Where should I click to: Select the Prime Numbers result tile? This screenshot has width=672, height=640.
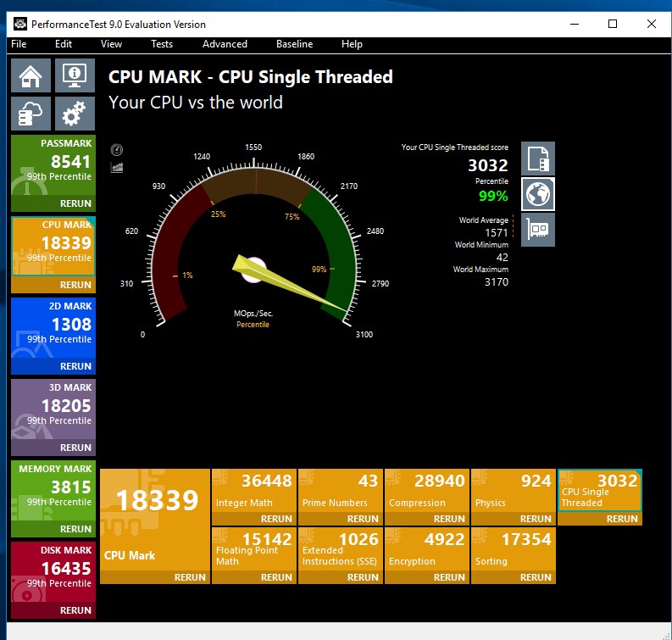click(x=341, y=491)
